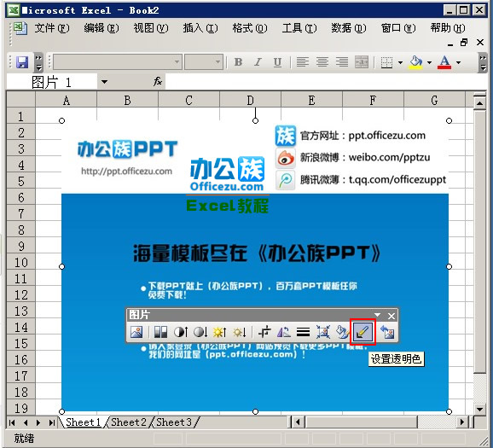Image resolution: width=493 pixels, height=448 pixels.
Task: Open the borders dropdown arrow
Action: (400, 62)
